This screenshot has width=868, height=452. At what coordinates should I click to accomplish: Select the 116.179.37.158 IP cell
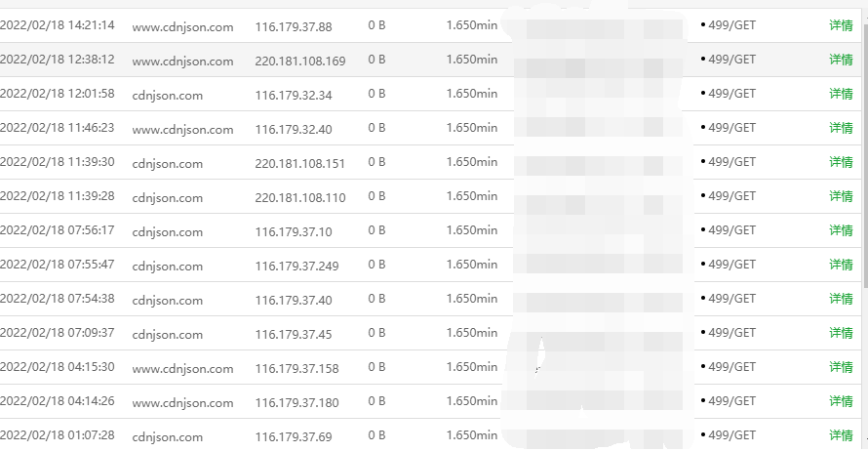tap(297, 369)
